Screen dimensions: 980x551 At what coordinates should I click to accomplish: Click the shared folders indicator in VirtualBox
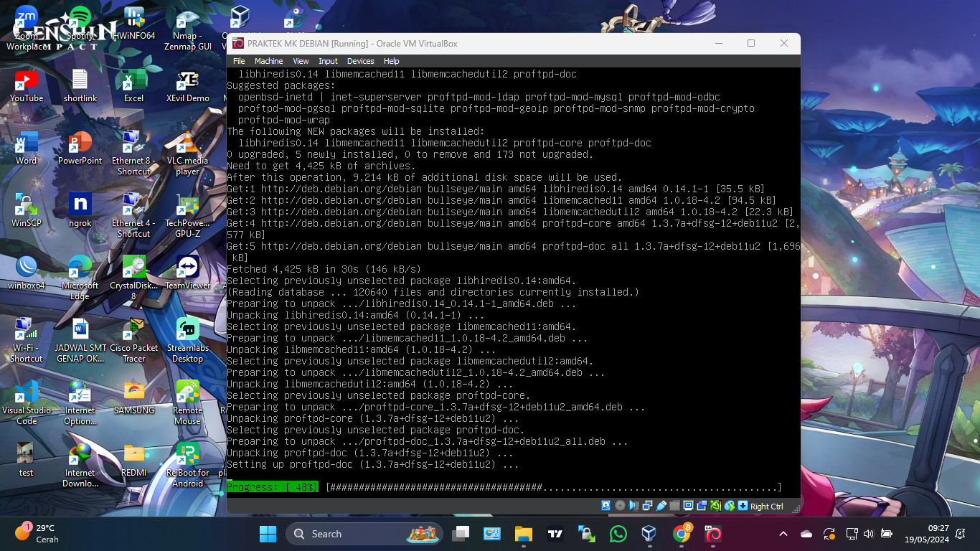[675, 506]
